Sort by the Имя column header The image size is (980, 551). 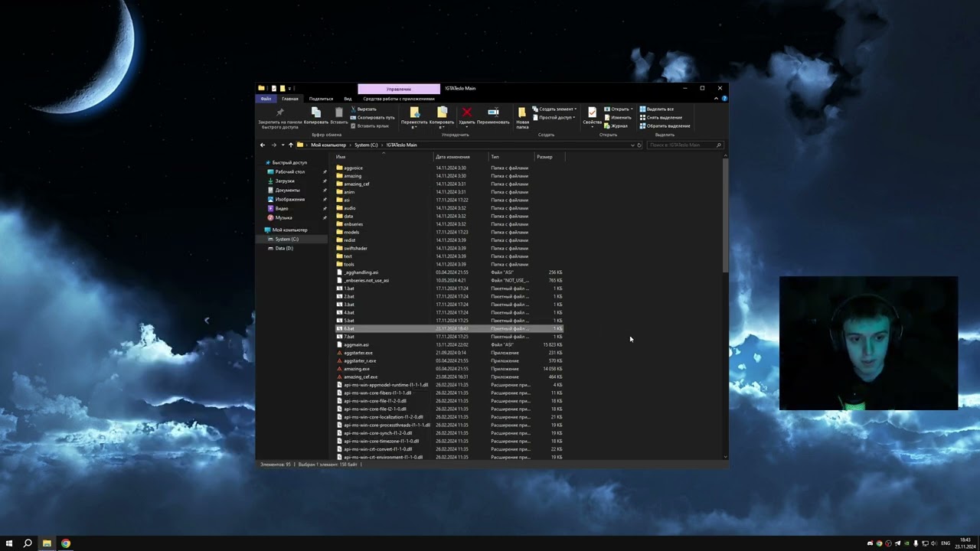tap(384, 157)
